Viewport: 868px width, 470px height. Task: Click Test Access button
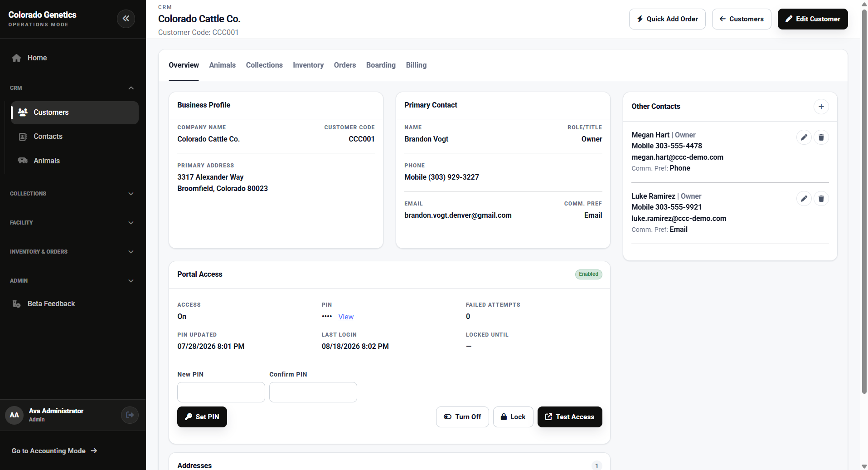point(570,417)
